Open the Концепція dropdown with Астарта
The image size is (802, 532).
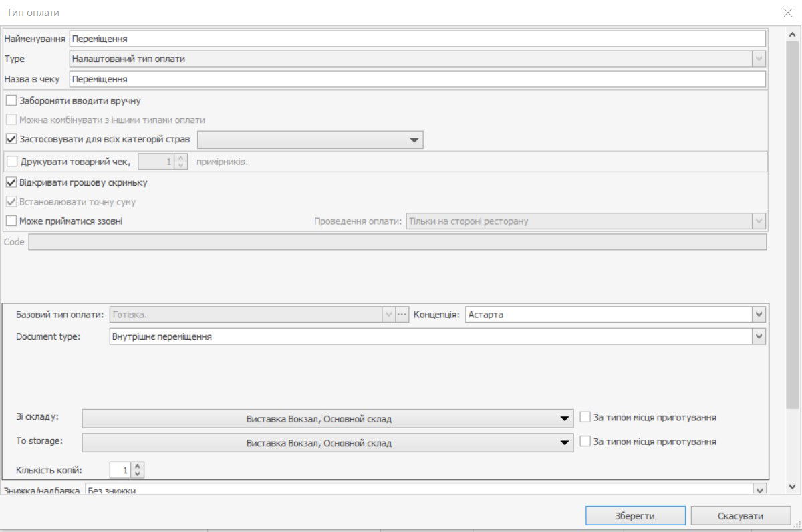pos(759,315)
